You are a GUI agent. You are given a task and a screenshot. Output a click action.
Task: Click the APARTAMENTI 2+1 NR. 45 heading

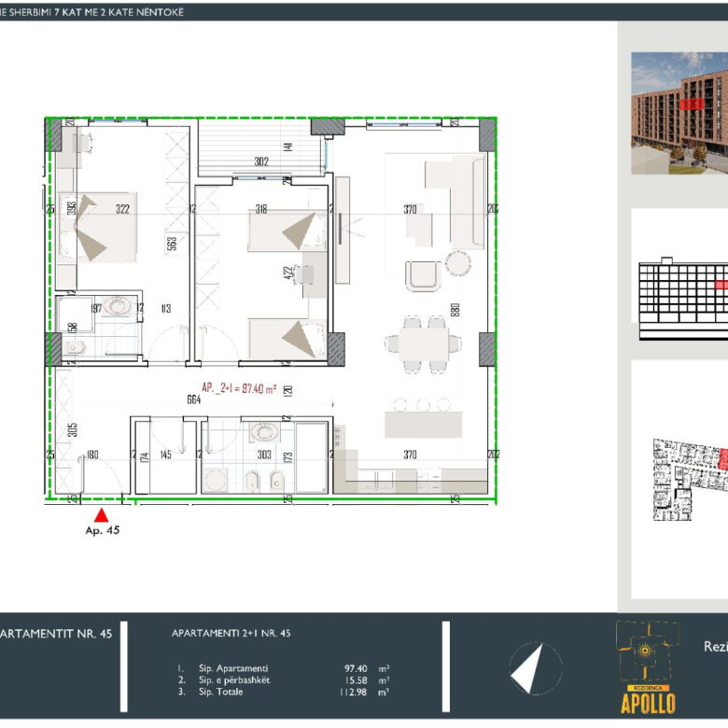(x=231, y=633)
